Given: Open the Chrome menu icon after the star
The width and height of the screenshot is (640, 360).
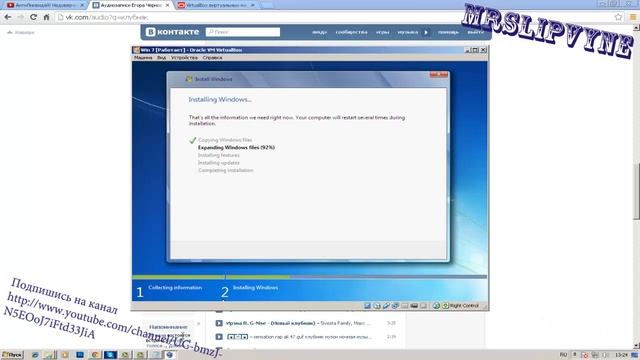Looking at the screenshot, I should [633, 17].
